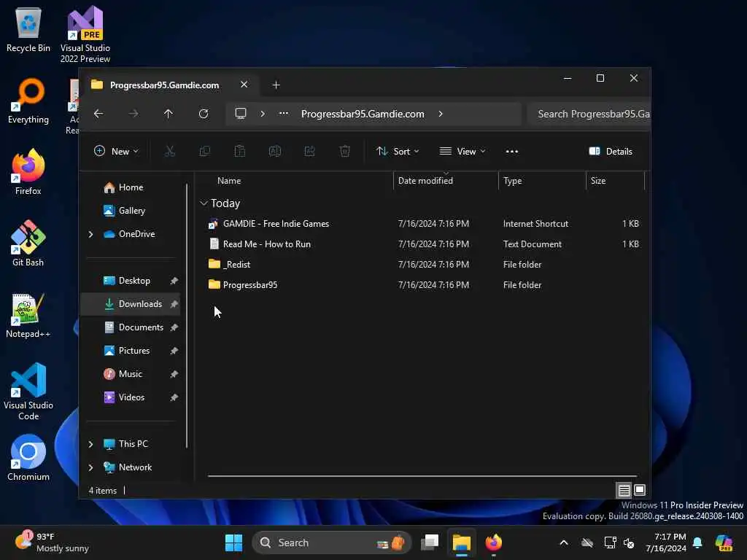This screenshot has width=747, height=560.
Task: Open Everything desktop icon
Action: 28,101
